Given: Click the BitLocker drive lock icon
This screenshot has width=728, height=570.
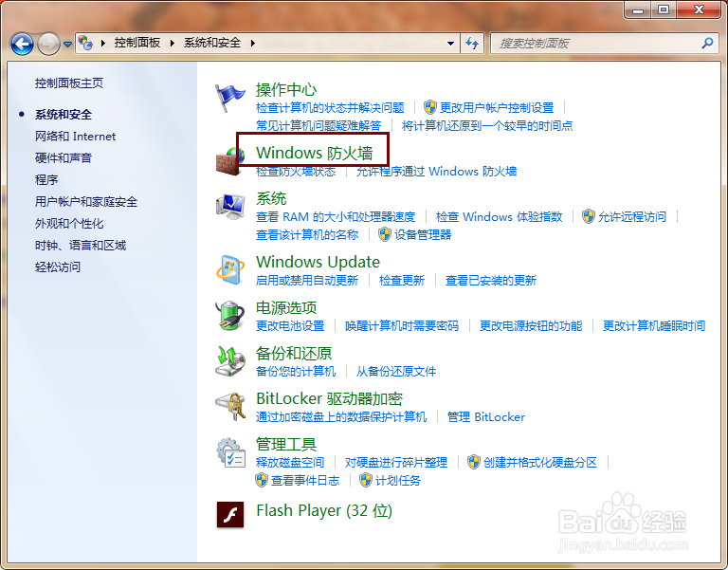Looking at the screenshot, I should tap(229, 407).
